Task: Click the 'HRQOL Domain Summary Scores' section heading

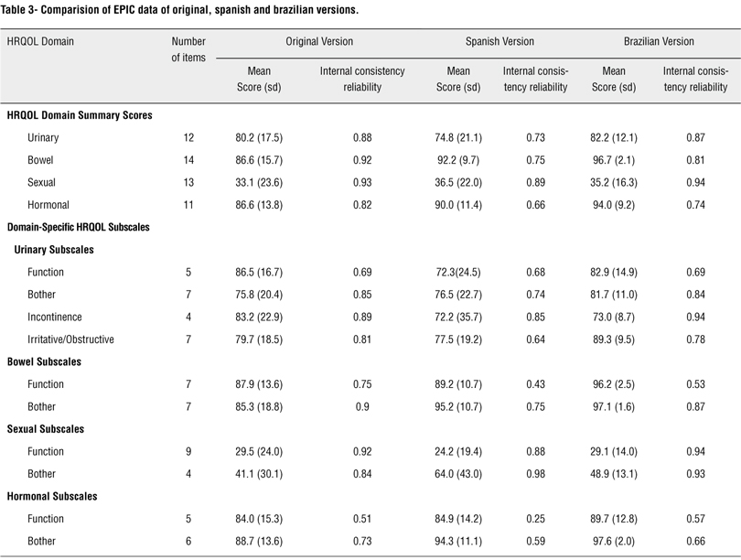Action: [x=79, y=115]
